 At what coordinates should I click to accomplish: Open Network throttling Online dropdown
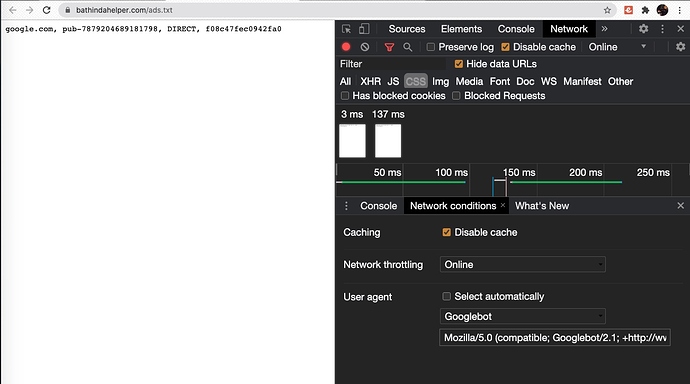(x=522, y=264)
